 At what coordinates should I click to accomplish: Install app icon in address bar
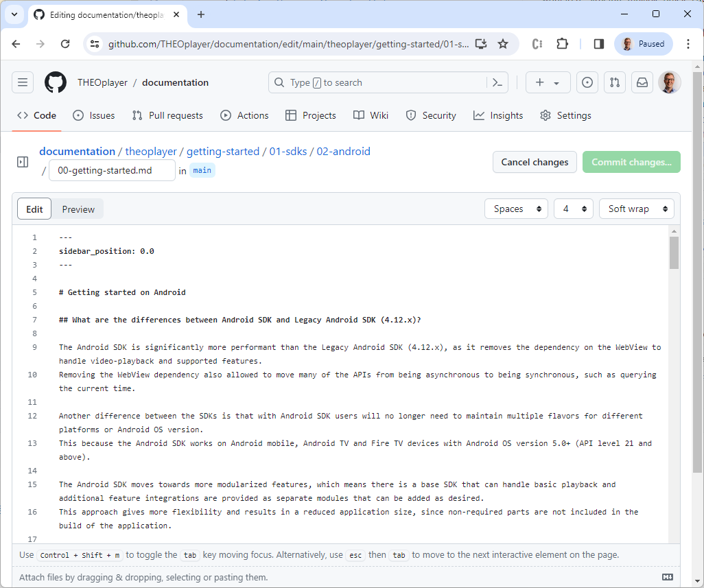(481, 44)
